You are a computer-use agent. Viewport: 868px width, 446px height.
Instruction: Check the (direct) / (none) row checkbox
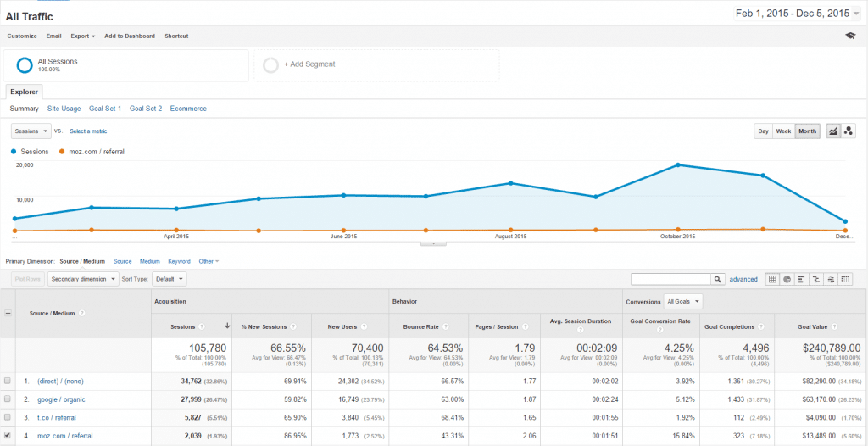point(7,382)
